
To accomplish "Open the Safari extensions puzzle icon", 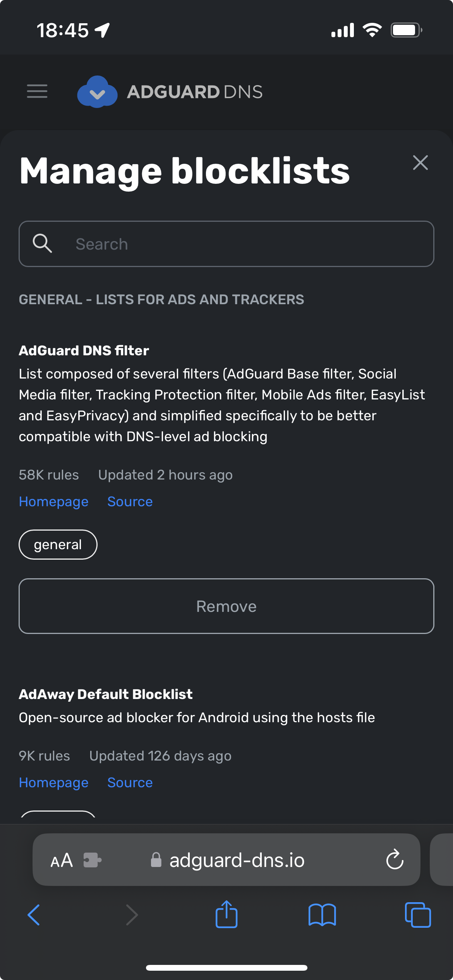I will pos(92,860).
